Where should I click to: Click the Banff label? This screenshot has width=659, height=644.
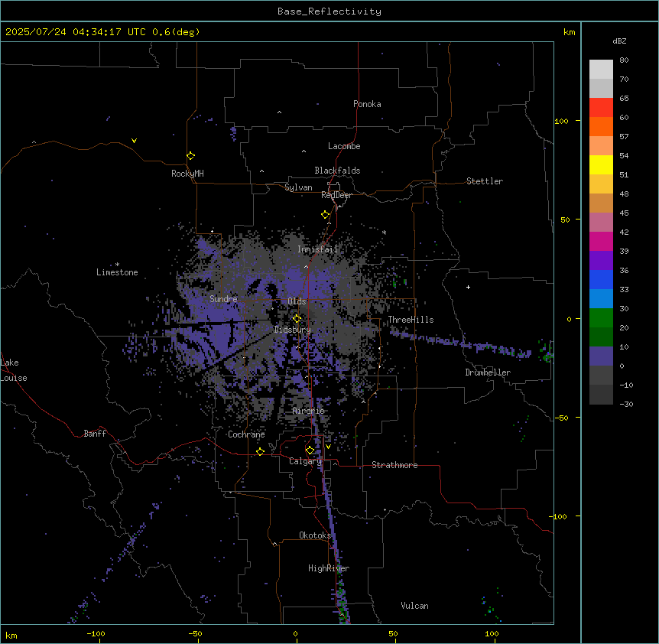pyautogui.click(x=95, y=434)
